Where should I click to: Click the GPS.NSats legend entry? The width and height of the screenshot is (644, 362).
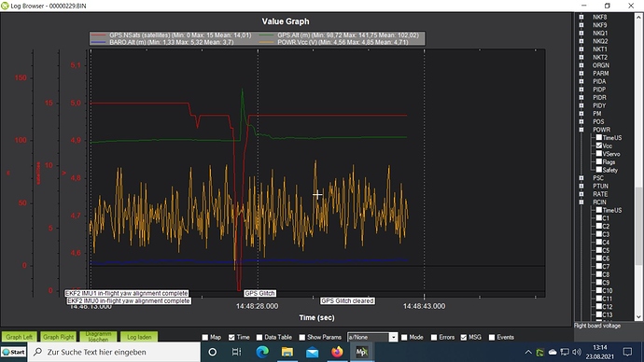click(171, 35)
